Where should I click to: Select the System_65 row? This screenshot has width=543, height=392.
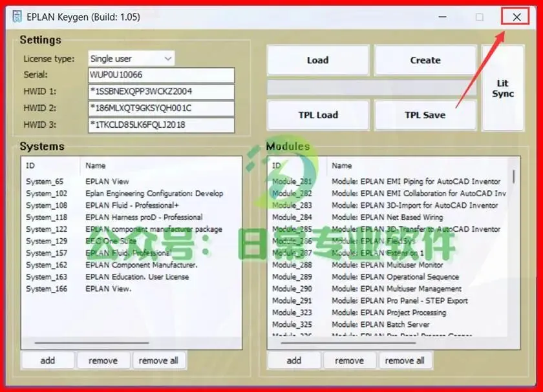click(x=131, y=181)
